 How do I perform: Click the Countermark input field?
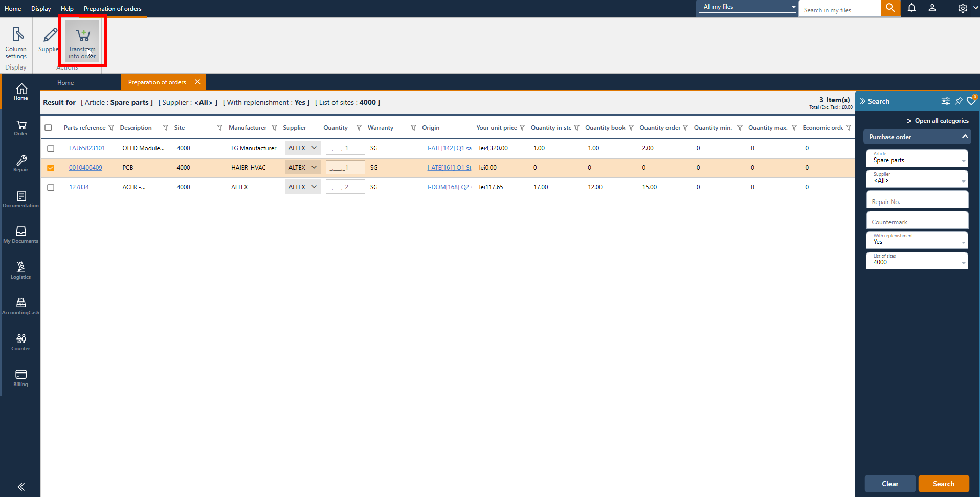tap(917, 220)
